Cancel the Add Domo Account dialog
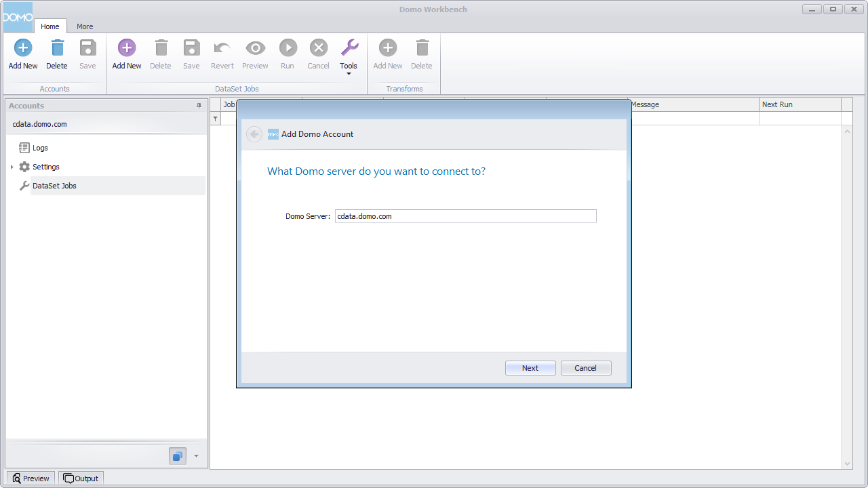Screen dimensions: 868x488 coord(586,368)
